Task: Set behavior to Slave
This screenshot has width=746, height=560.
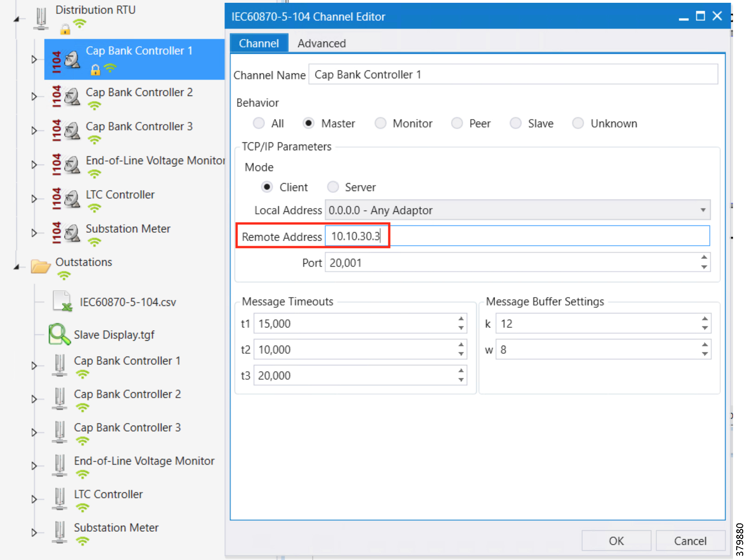Action: pyautogui.click(x=515, y=123)
